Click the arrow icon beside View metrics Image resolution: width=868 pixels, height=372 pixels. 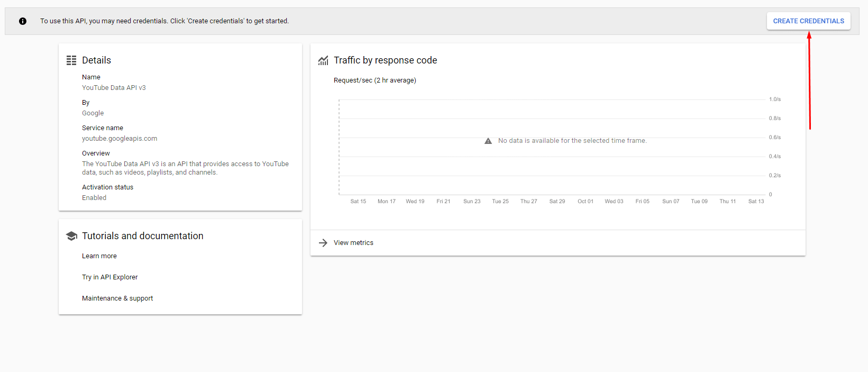(323, 243)
